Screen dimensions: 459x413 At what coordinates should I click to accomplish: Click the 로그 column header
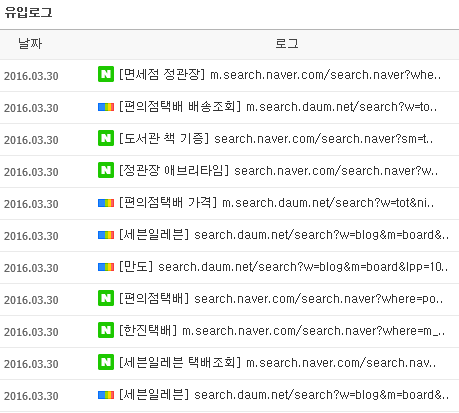tap(287, 44)
